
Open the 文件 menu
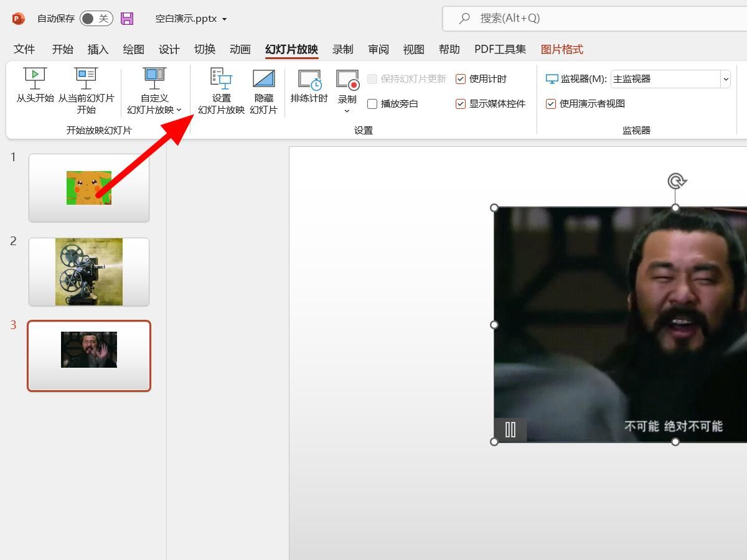24,49
